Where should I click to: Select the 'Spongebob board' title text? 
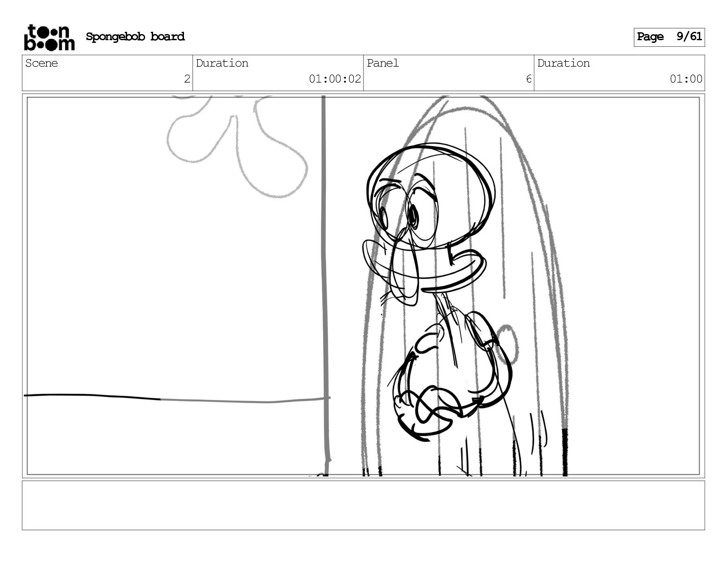pyautogui.click(x=135, y=37)
